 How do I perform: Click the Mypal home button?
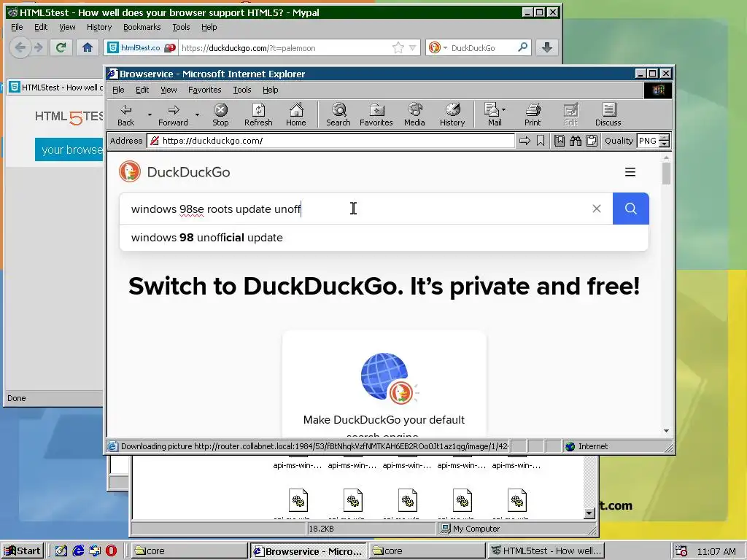point(88,47)
